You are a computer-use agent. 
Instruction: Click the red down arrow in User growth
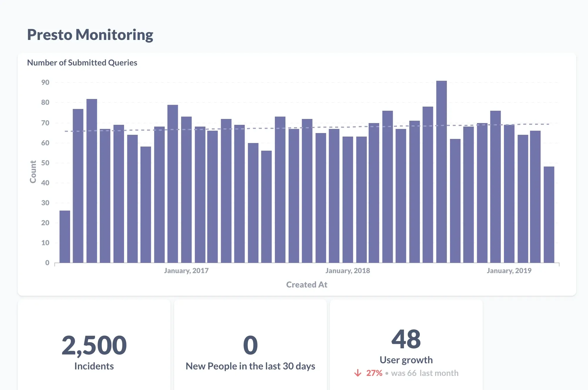358,373
